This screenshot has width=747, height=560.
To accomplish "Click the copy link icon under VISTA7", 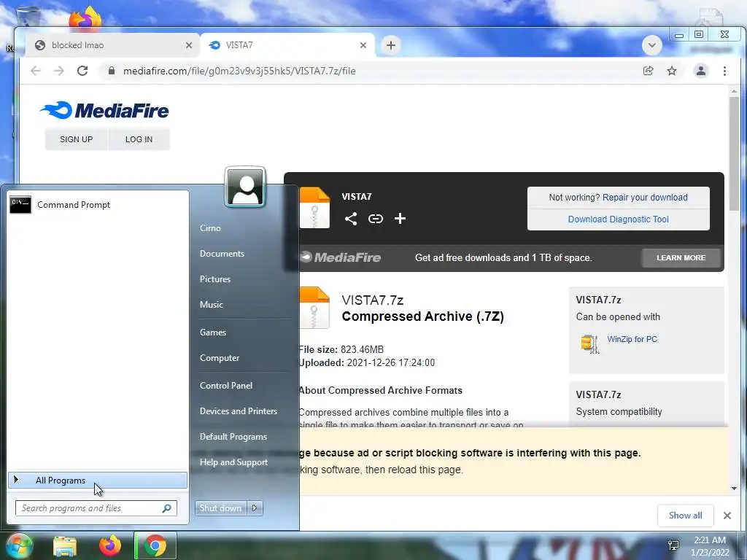I will click(376, 219).
